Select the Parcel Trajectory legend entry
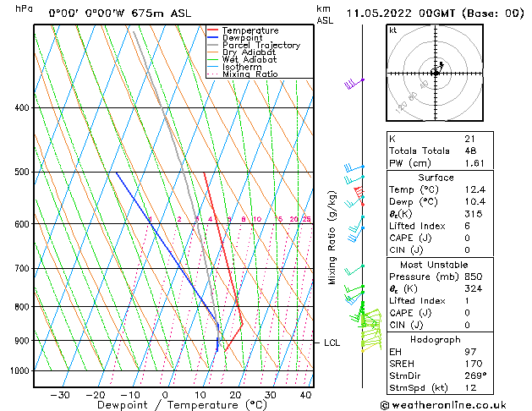The width and height of the screenshot is (532, 411). click(261, 46)
